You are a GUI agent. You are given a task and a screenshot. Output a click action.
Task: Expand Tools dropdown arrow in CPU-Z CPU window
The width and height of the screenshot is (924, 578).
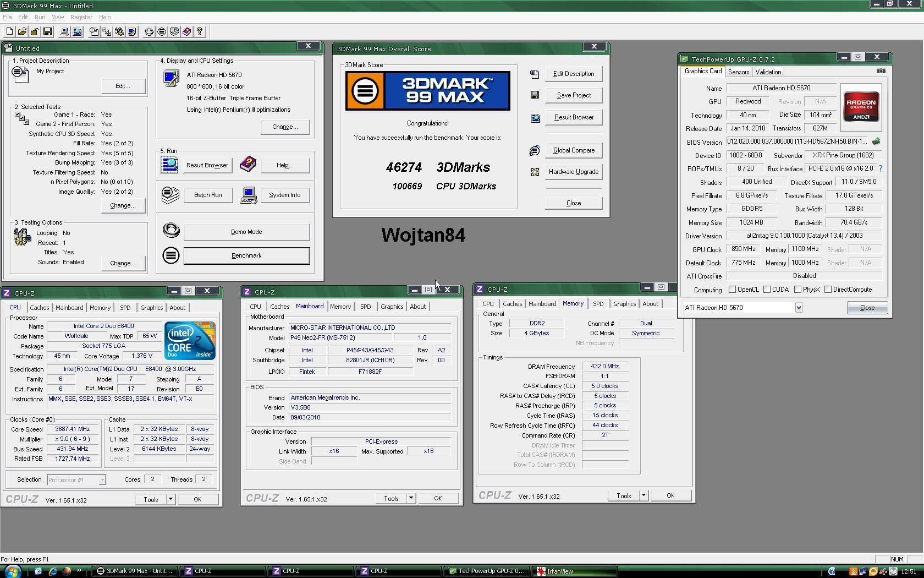click(170, 499)
